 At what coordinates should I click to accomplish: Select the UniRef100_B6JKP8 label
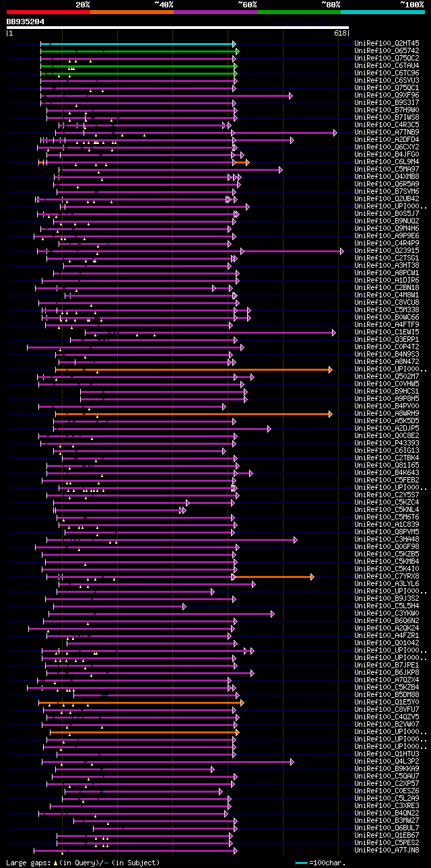coord(387,673)
